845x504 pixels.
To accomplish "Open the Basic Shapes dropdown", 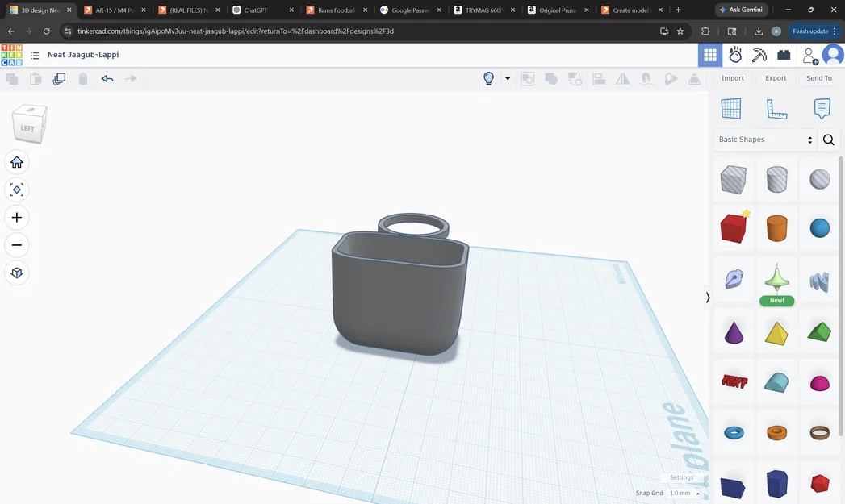I will click(763, 140).
